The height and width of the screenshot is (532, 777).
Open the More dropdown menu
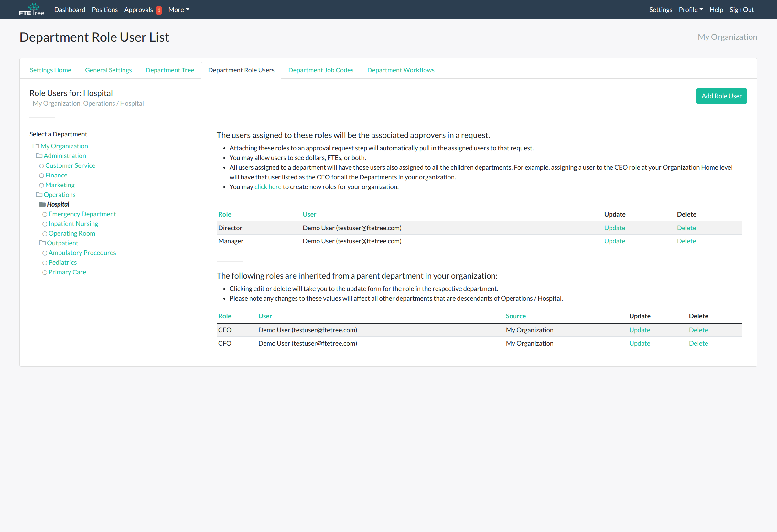pos(178,10)
